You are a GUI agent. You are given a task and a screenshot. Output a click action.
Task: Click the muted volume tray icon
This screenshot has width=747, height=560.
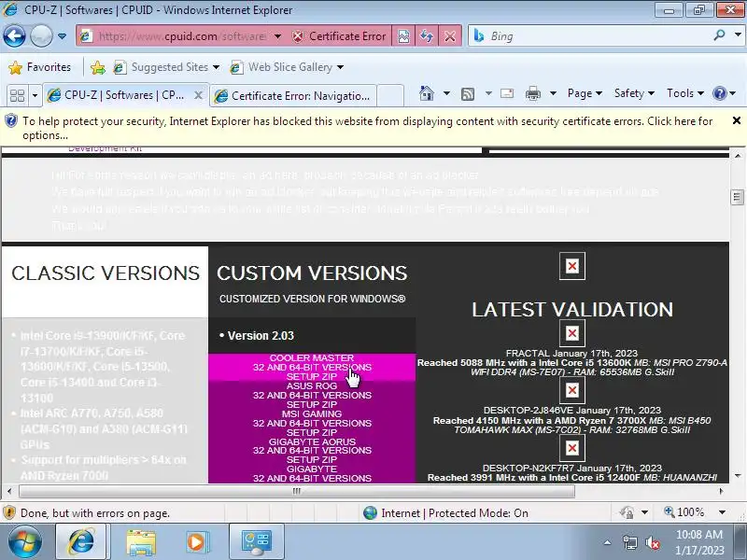tap(653, 542)
